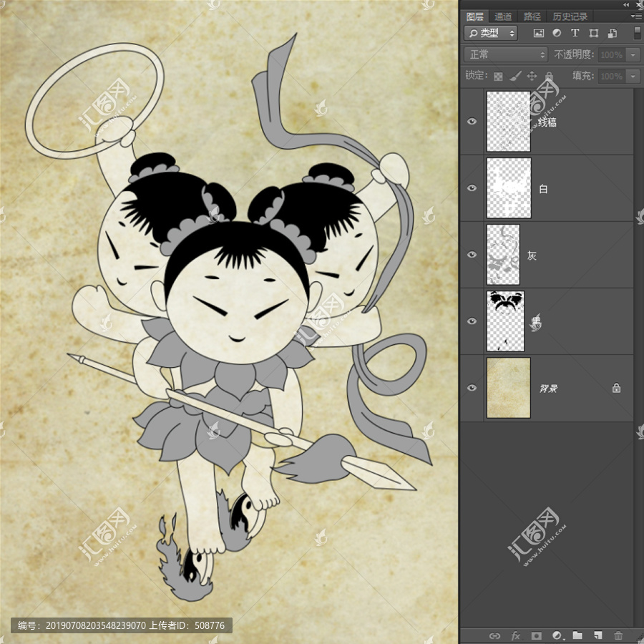Click the 灰 layer name

pyautogui.click(x=532, y=255)
